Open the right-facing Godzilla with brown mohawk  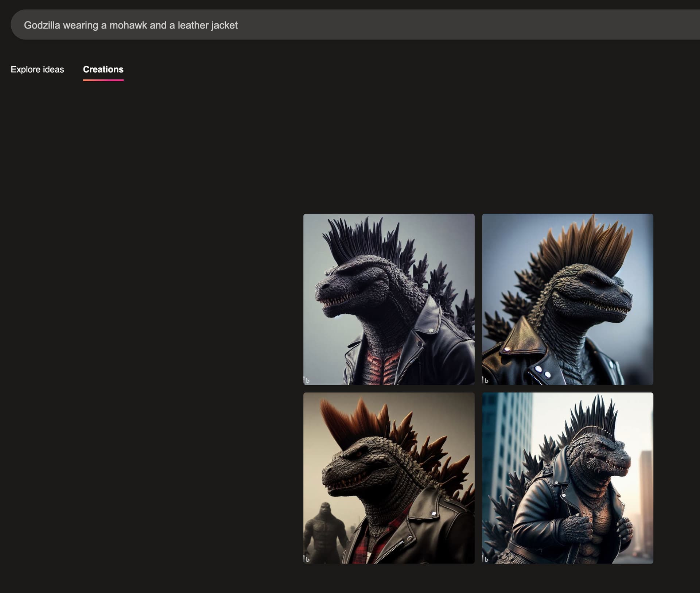pyautogui.click(x=567, y=299)
